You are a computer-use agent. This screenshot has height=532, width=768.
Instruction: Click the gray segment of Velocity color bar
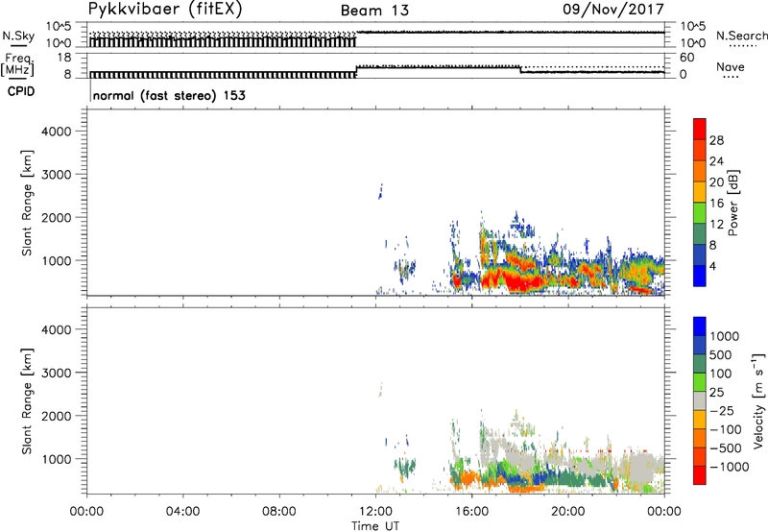[x=700, y=400]
